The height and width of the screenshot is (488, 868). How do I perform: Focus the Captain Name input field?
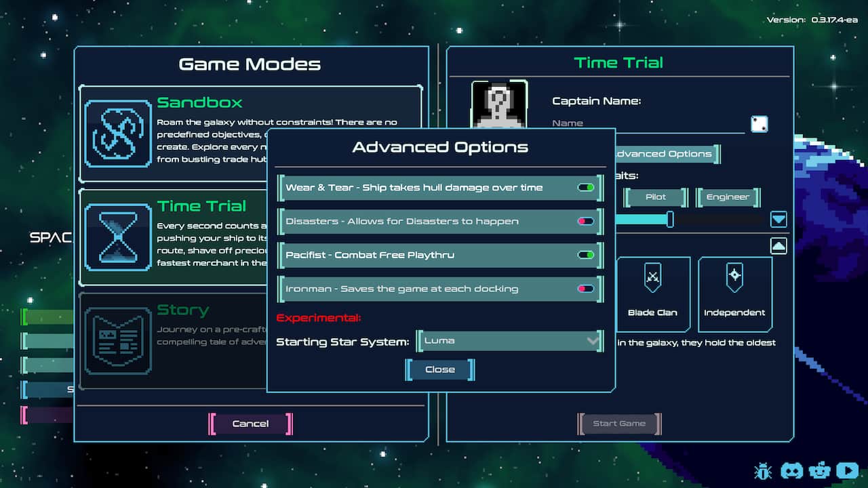648,124
